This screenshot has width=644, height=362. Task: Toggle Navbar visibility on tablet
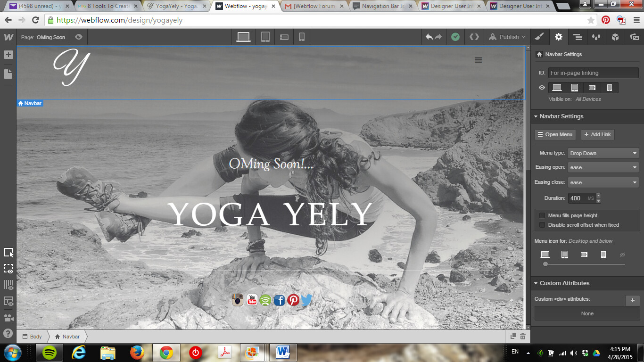tap(574, 88)
